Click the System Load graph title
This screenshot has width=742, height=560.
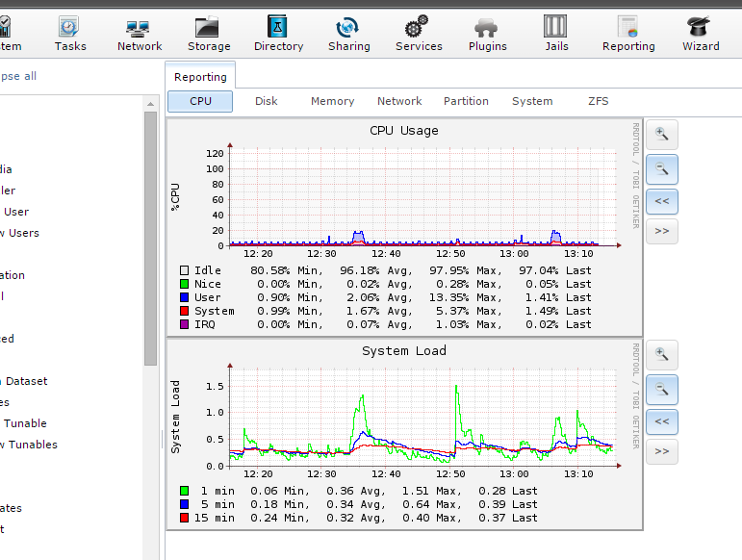click(403, 351)
